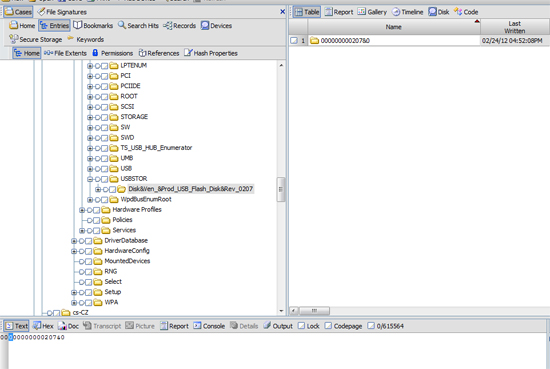550x369 pixels.
Task: Click tree scrollbar up arrow
Action: 281,65
